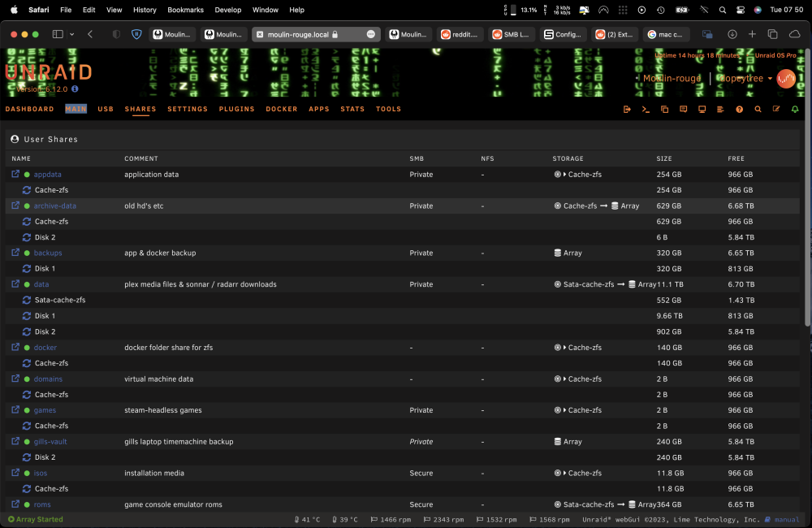Image resolution: width=812 pixels, height=528 pixels.
Task: Switch to the reddit Safari tab
Action: pyautogui.click(x=460, y=34)
